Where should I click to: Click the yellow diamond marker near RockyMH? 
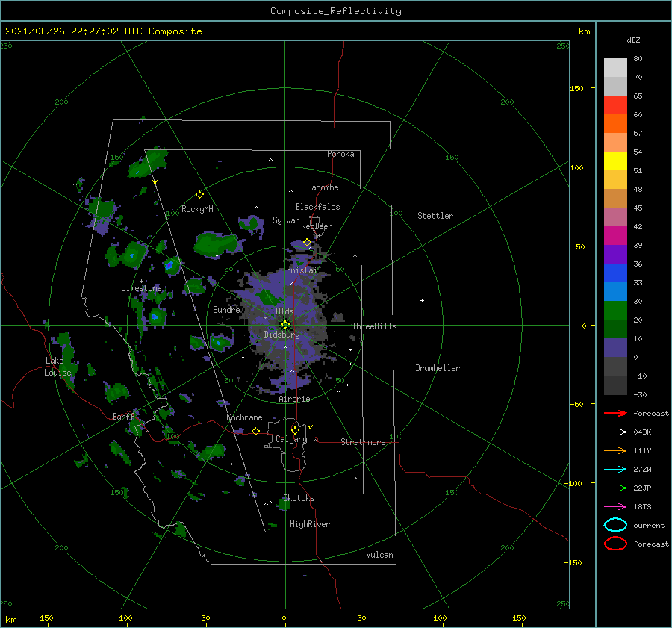coord(199,195)
